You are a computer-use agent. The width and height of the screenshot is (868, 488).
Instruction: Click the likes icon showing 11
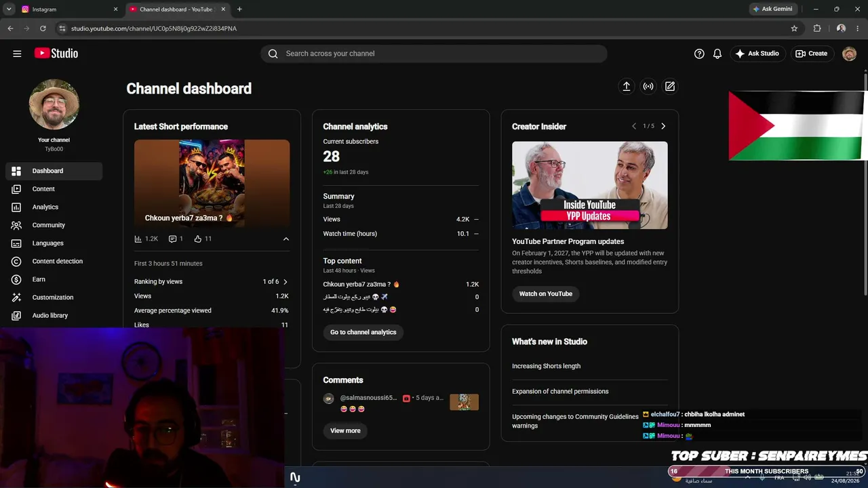(x=198, y=239)
